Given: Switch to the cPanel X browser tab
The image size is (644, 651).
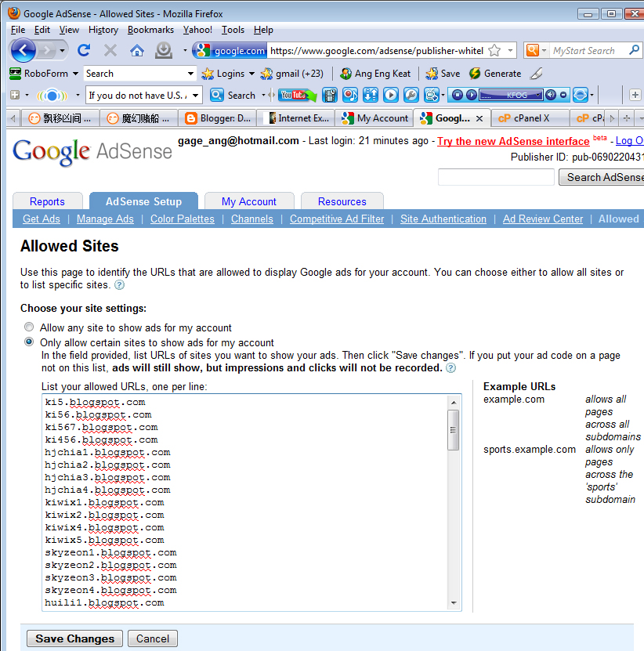Looking at the screenshot, I should tap(530, 118).
